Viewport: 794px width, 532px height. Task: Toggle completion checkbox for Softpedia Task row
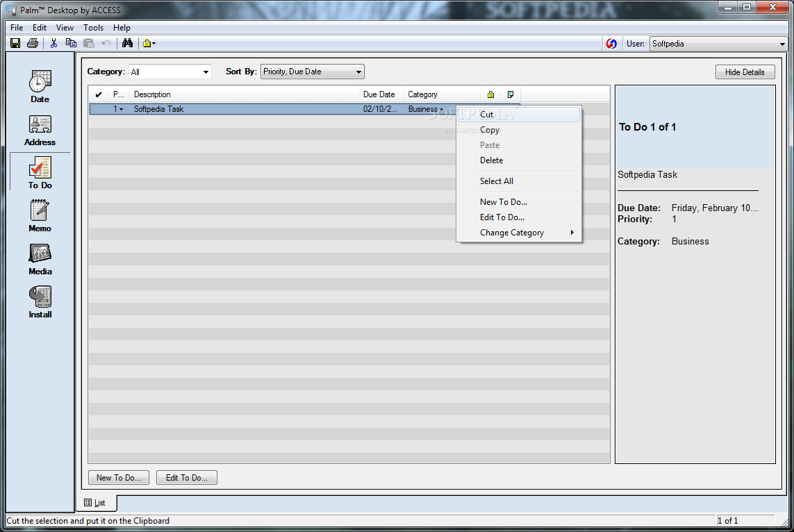click(x=99, y=109)
